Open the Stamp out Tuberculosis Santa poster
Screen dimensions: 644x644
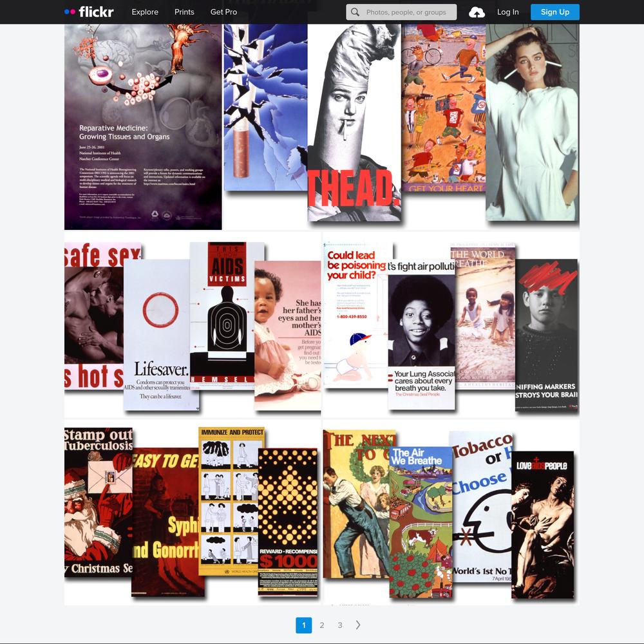pos(98,502)
